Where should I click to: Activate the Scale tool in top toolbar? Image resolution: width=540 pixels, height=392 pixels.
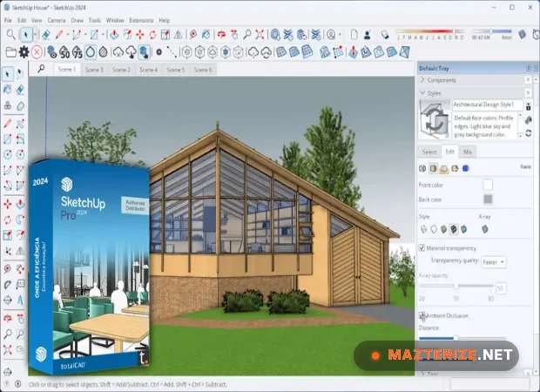pyautogui.click(x=165, y=35)
